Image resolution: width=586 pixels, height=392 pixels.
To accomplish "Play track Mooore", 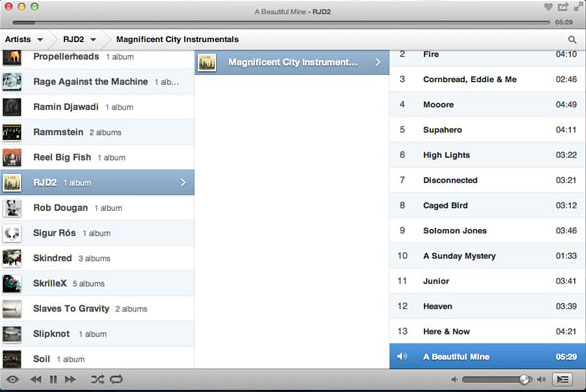I will point(488,104).
